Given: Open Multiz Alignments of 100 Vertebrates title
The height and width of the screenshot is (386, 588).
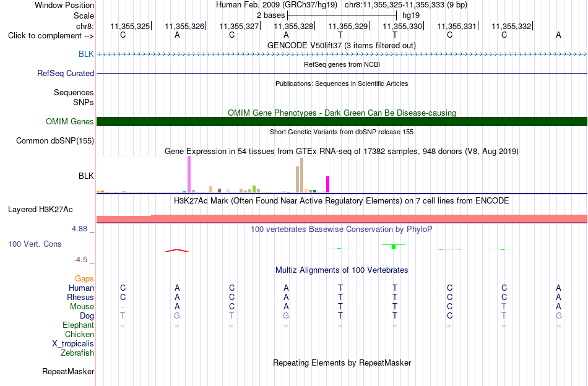Looking at the screenshot, I should [342, 270].
